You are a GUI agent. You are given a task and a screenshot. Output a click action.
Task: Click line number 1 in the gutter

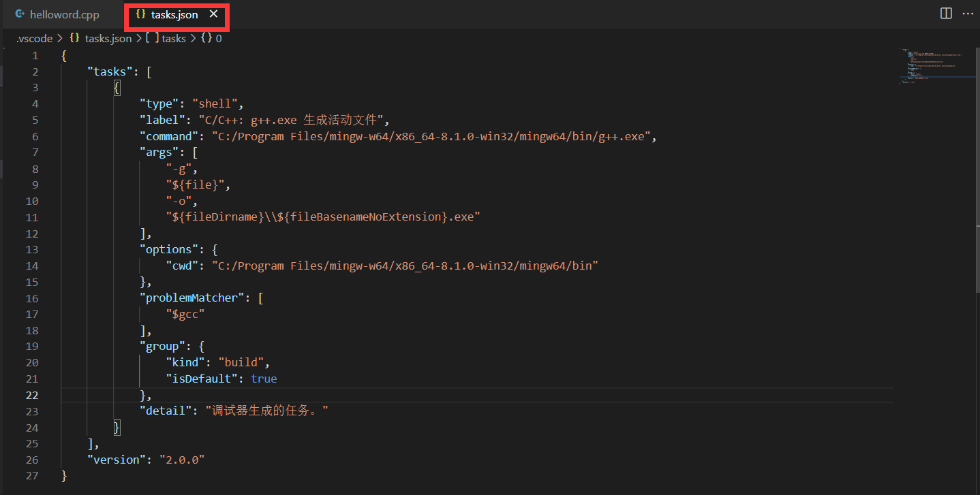[35, 56]
